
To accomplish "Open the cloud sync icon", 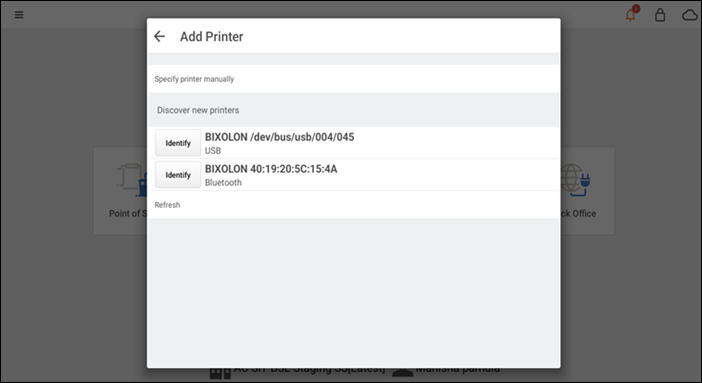I will tap(690, 16).
